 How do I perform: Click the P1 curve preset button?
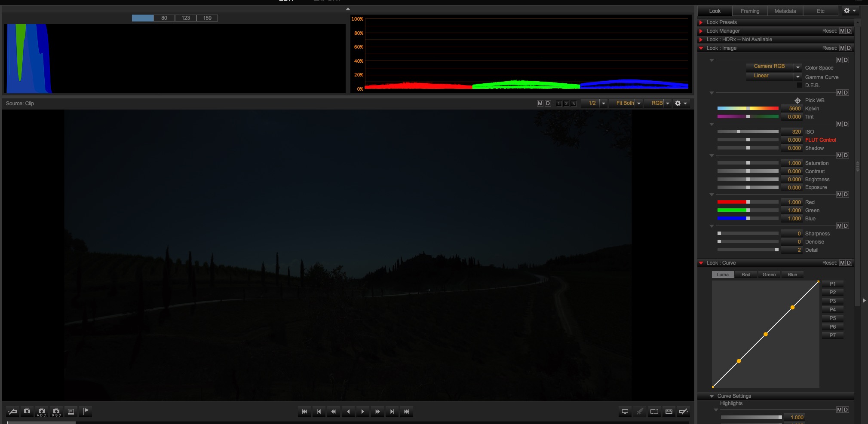[x=833, y=284]
